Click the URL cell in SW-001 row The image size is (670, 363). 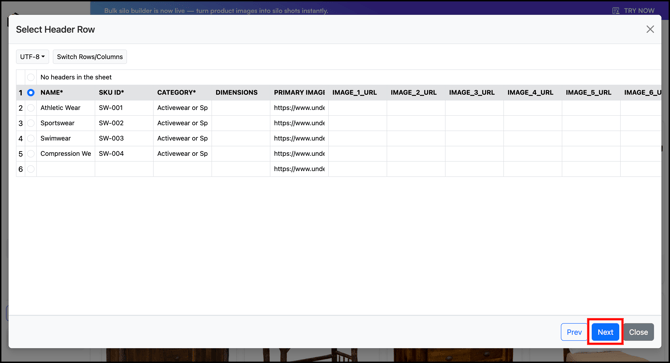point(299,108)
